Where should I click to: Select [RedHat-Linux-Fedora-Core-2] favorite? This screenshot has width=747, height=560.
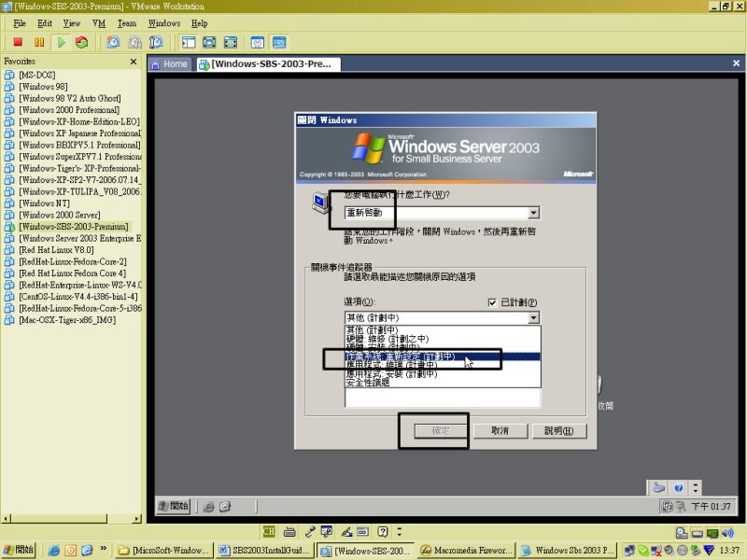tap(73, 262)
